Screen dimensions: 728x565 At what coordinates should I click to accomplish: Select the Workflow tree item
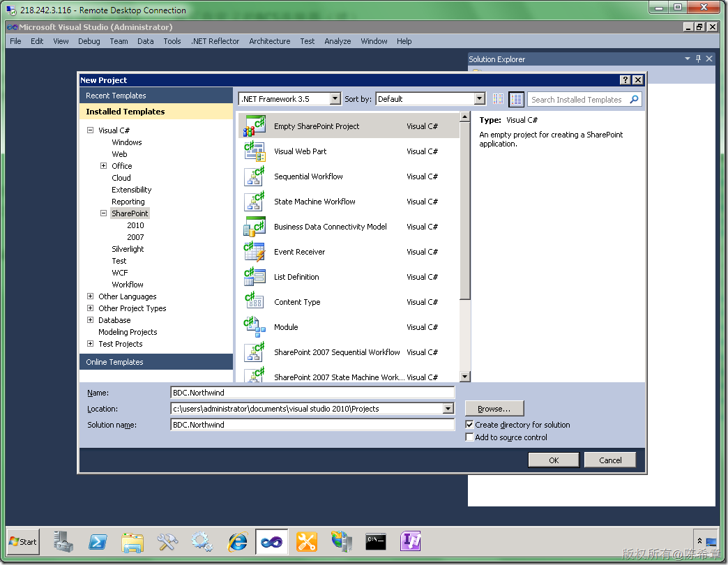point(127,284)
